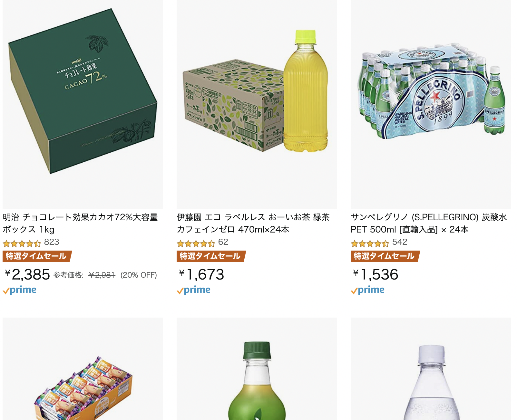517x420 pixels.
Task: Click the サンペレグリノ 炭酸水 product title
Action: [x=429, y=223]
